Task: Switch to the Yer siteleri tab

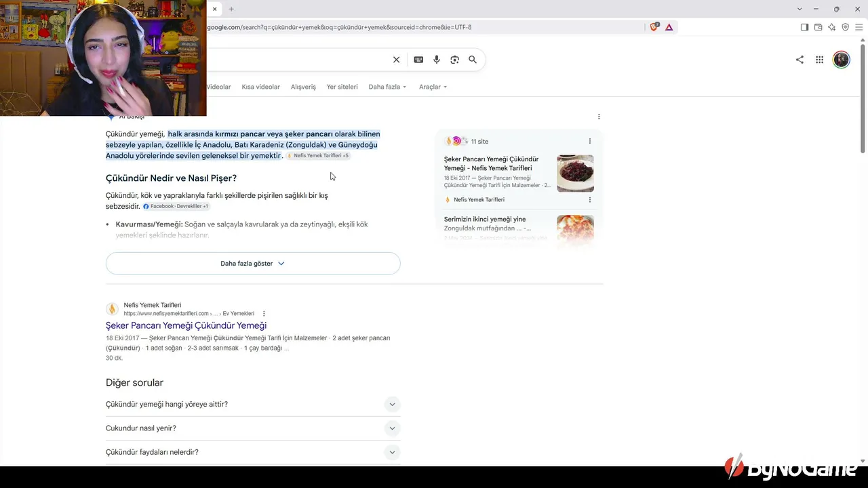Action: coord(342,87)
